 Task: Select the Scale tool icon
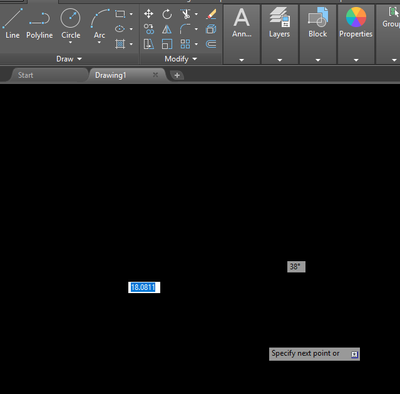(167, 44)
